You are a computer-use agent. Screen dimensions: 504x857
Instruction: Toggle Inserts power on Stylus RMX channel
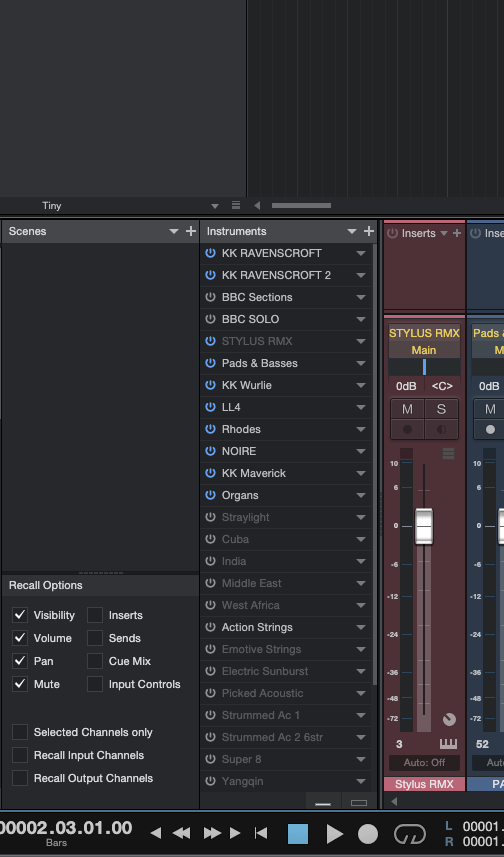pyautogui.click(x=392, y=233)
